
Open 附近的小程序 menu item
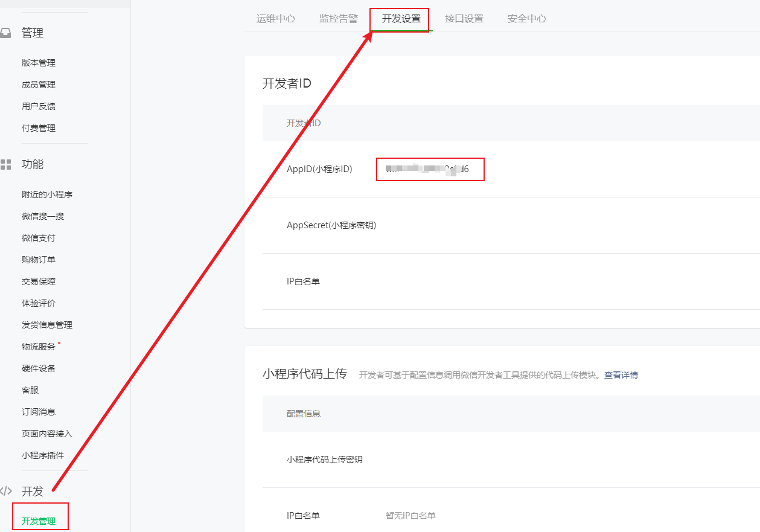(x=47, y=194)
